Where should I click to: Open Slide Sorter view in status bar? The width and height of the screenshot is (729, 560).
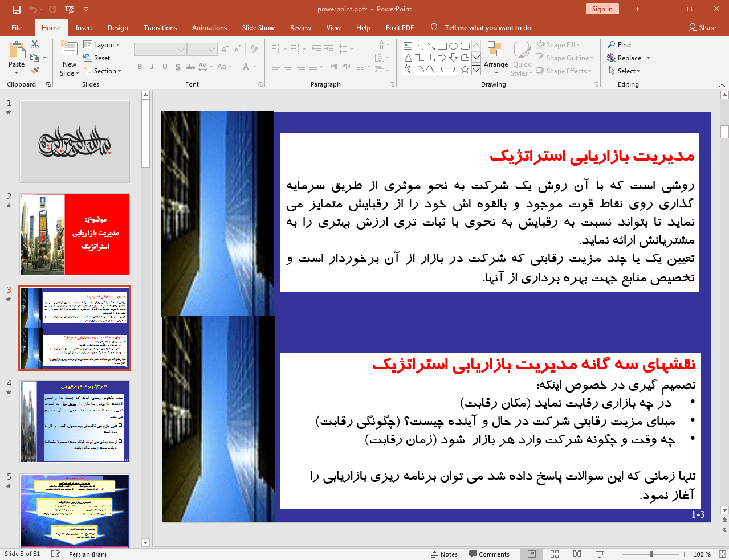555,554
